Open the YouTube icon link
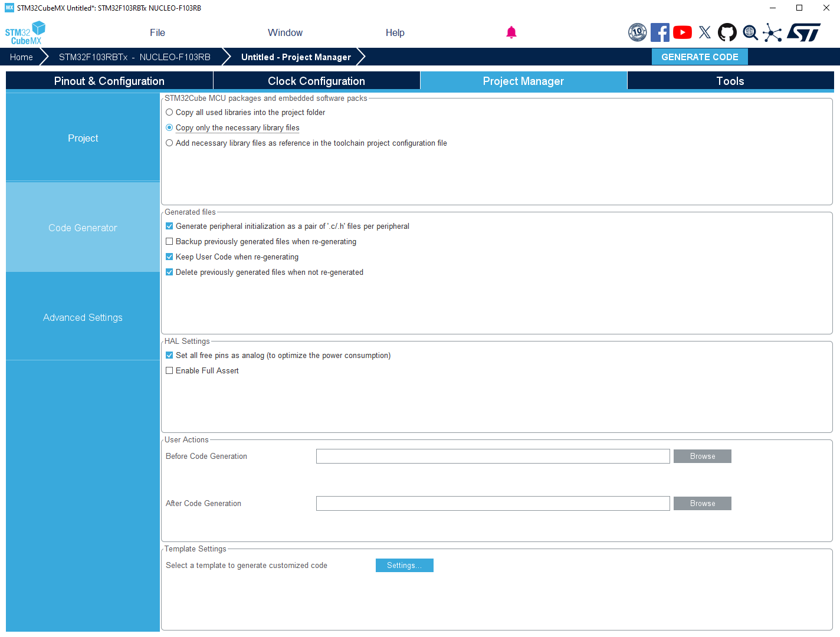Image resolution: width=840 pixels, height=637 pixels. (x=682, y=32)
